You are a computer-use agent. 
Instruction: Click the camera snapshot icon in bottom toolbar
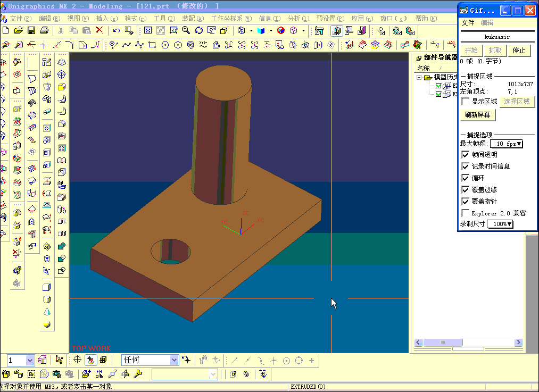coord(57,374)
